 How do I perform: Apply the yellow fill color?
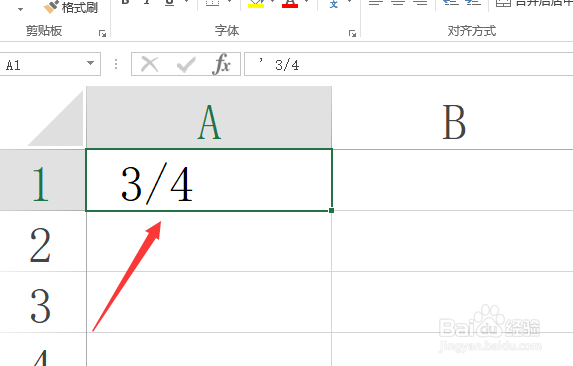256,4
